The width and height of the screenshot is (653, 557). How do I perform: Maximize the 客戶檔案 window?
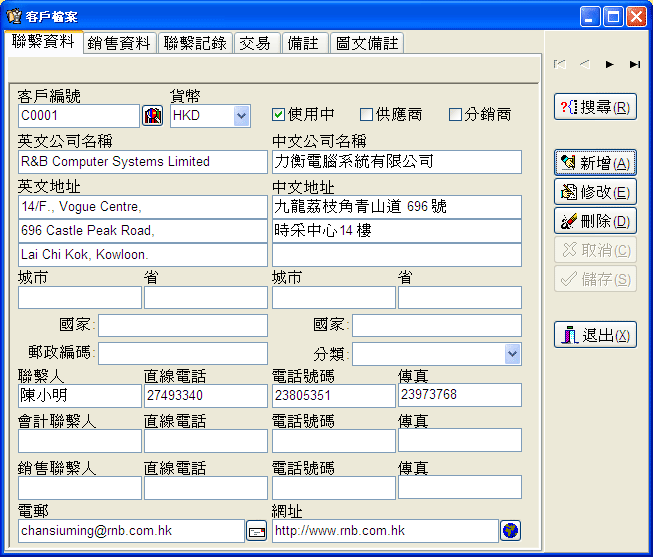click(613, 17)
